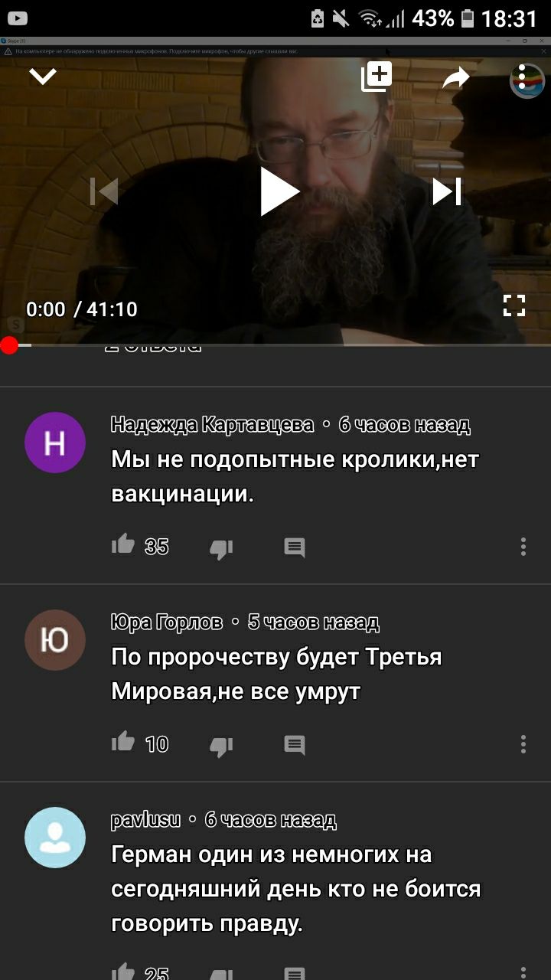Open options menu for Юра Горлов's comment
The height and width of the screenshot is (980, 551).
click(x=523, y=744)
